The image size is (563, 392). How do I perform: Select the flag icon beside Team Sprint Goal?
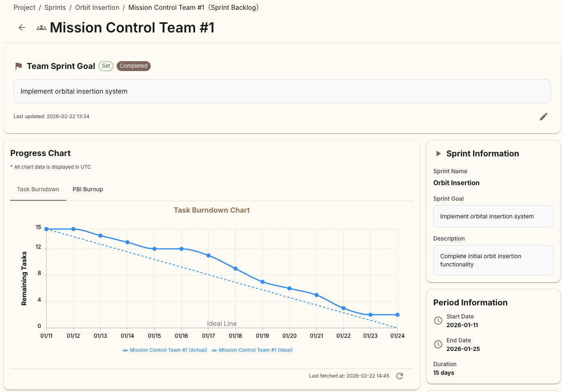click(18, 66)
